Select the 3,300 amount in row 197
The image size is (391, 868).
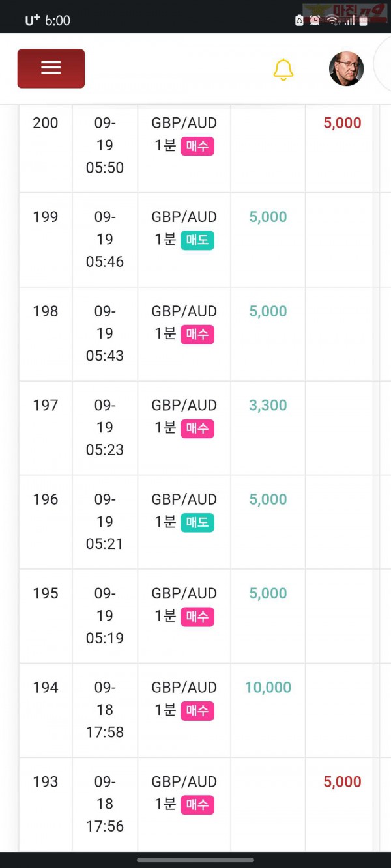[268, 405]
